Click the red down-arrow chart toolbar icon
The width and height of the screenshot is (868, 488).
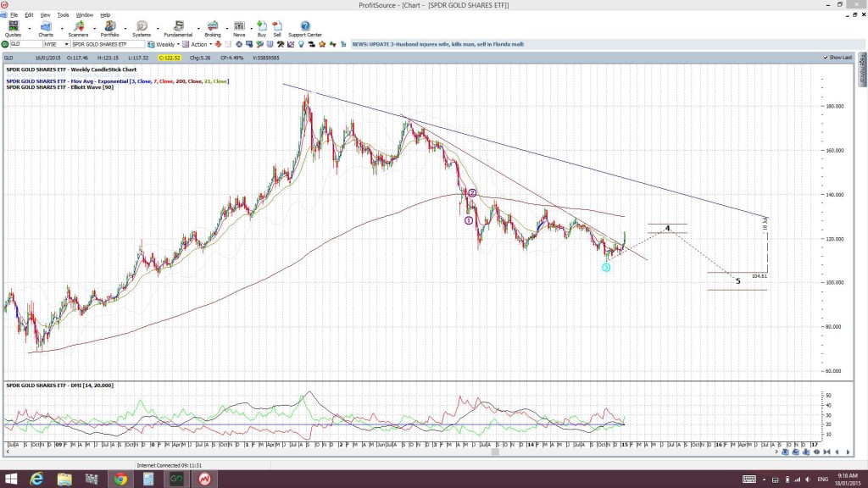(218, 44)
